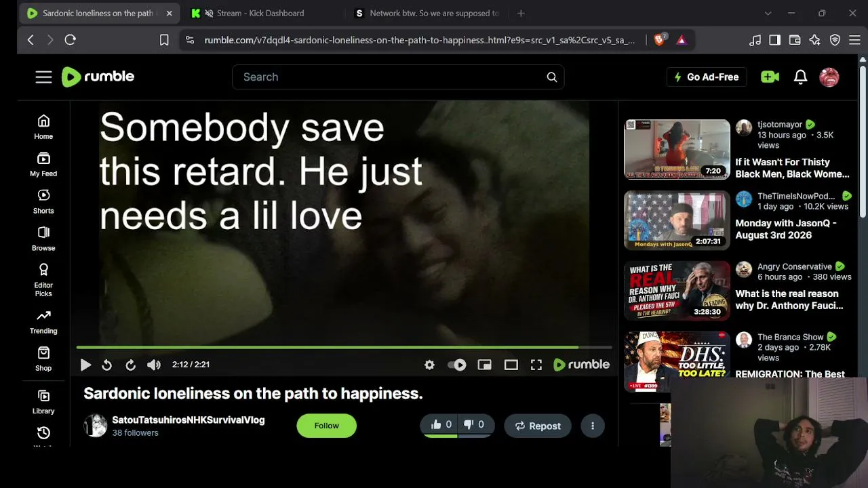Enter fullscreen video mode
Screen dimensions: 868x488
point(536,365)
